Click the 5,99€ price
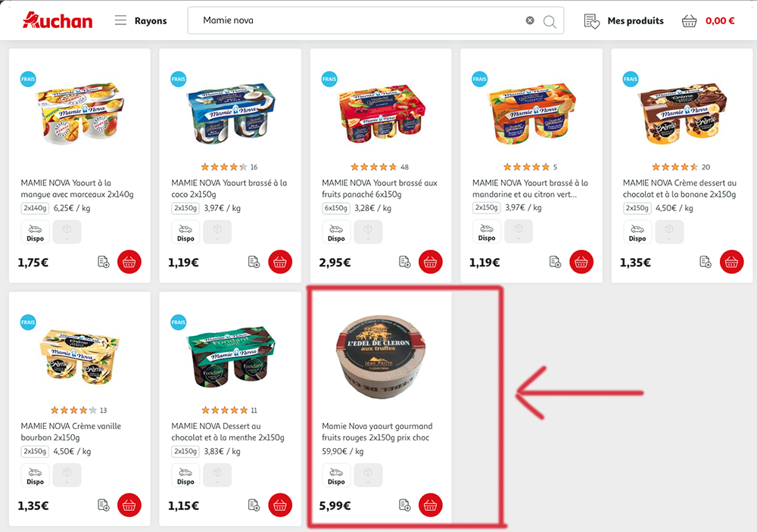757x532 pixels. coord(335,506)
